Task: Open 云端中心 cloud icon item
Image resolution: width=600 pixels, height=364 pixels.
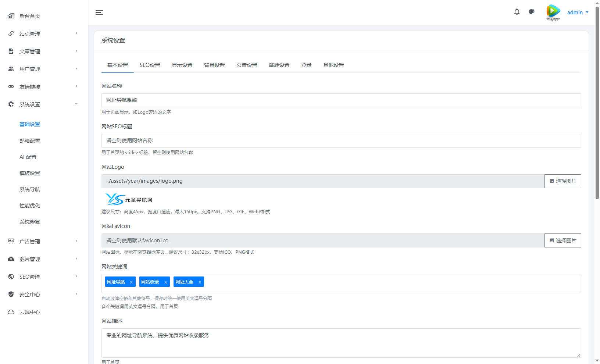Action: (x=11, y=312)
